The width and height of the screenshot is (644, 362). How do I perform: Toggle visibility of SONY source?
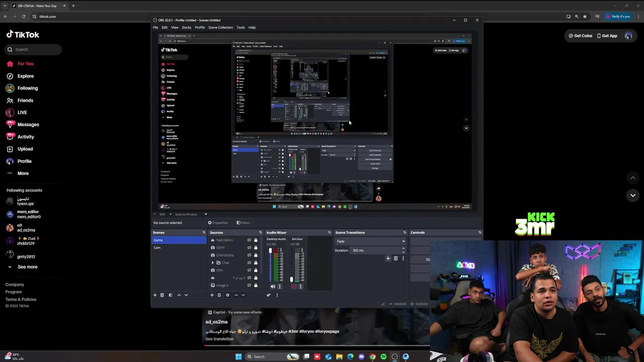point(249,248)
